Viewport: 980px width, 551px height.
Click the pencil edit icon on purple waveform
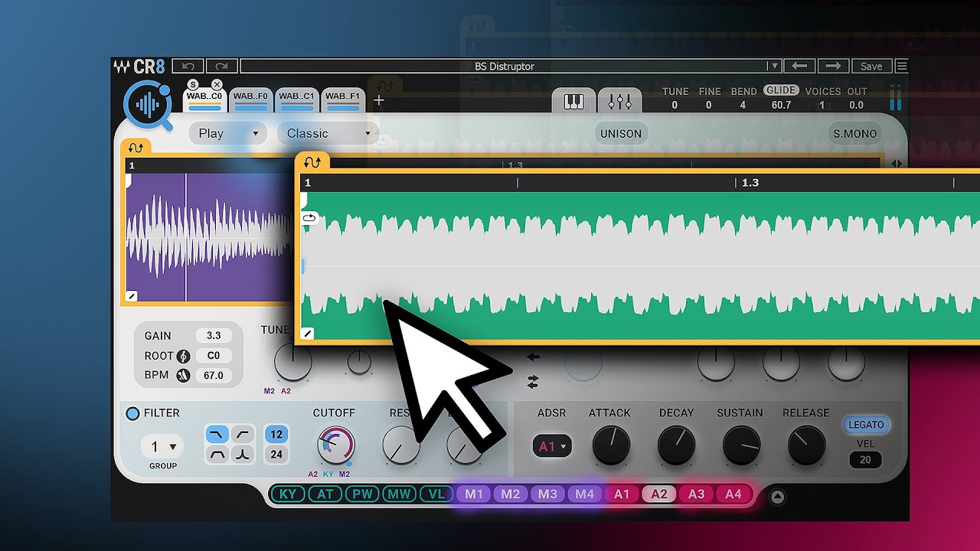tap(132, 296)
